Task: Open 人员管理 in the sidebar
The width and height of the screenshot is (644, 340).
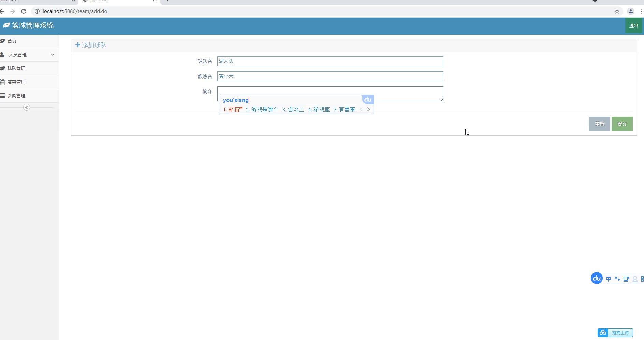Action: [x=29, y=55]
